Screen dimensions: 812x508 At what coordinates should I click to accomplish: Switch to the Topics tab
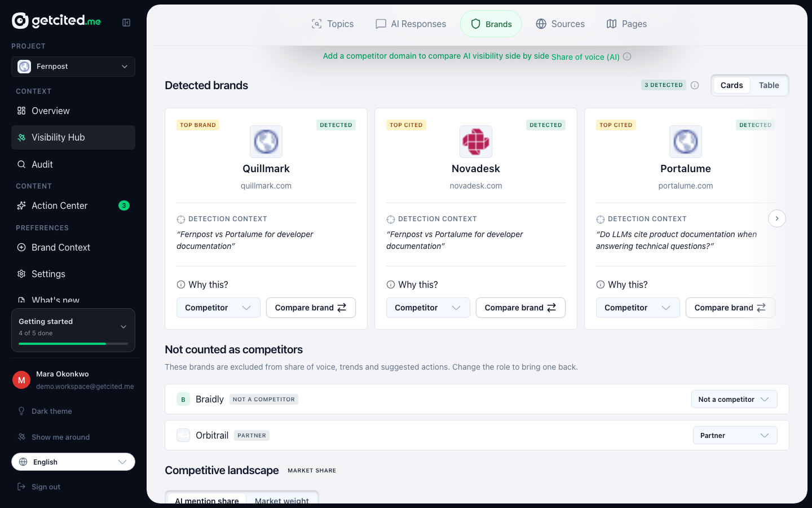[x=333, y=24]
